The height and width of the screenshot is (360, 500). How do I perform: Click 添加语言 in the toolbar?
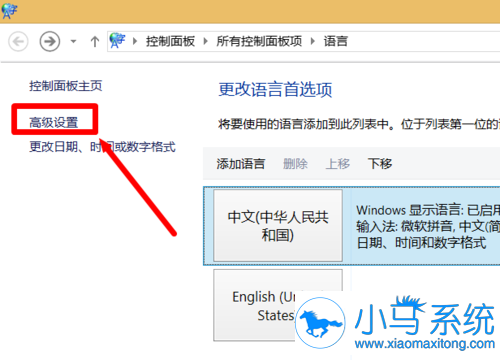(x=241, y=164)
